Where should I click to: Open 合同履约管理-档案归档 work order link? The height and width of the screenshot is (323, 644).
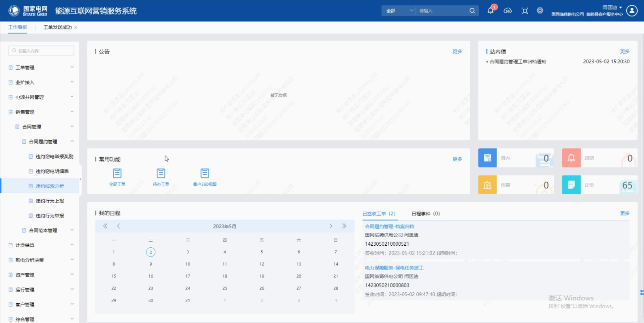389,227
